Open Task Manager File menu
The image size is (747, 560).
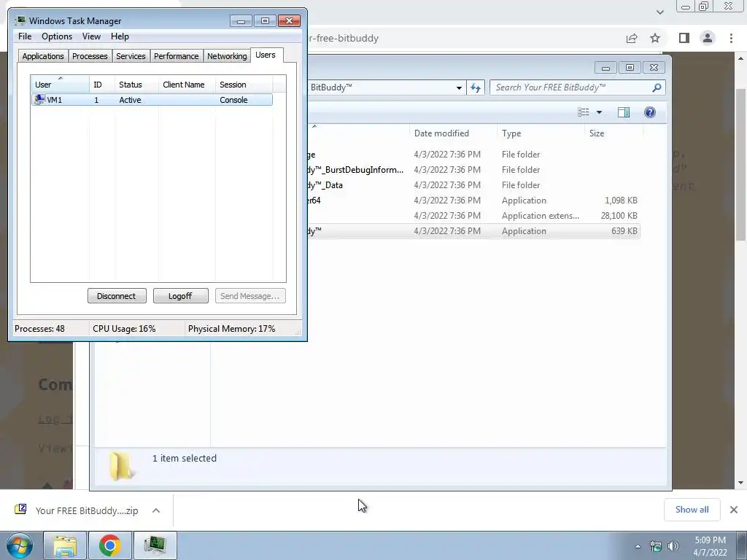pyautogui.click(x=25, y=36)
